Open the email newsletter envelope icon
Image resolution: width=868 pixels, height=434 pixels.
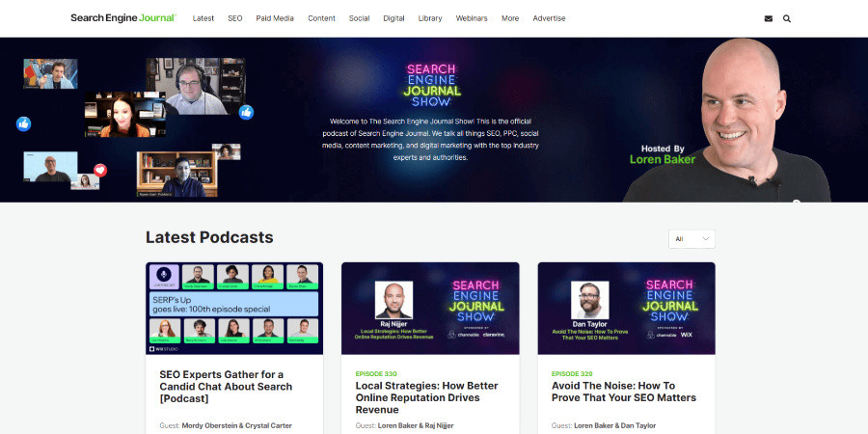[769, 18]
